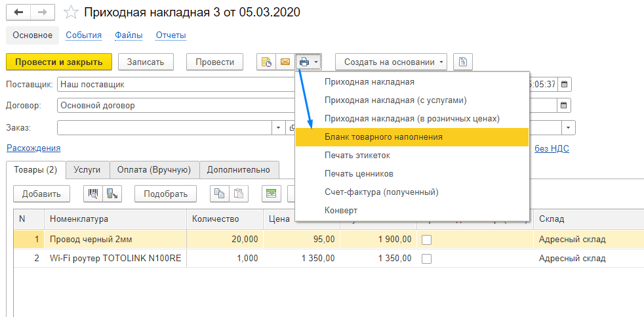Click the green table fill icon
644x317 pixels.
pyautogui.click(x=272, y=194)
